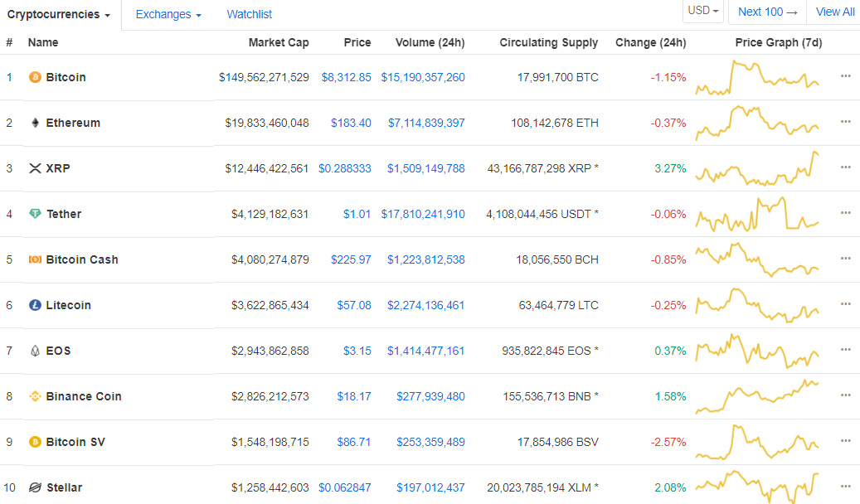Open the more options menu for Ethereum
This screenshot has width=860, height=504.
[x=845, y=122]
